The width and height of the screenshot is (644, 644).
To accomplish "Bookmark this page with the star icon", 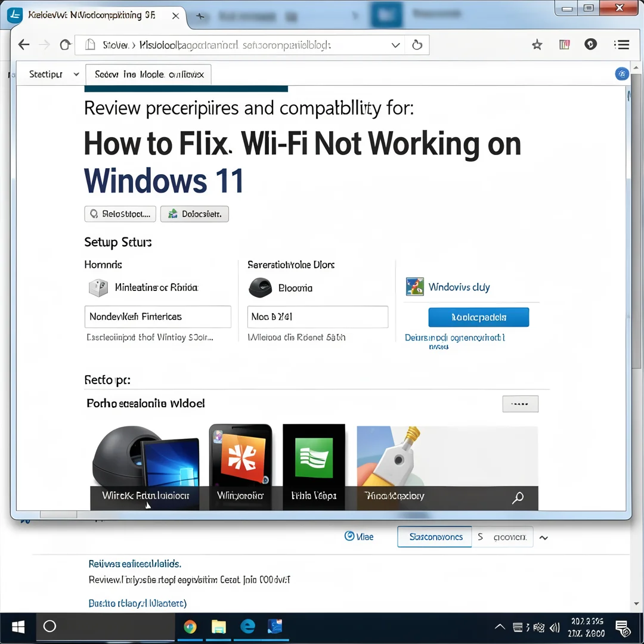I will pyautogui.click(x=537, y=44).
